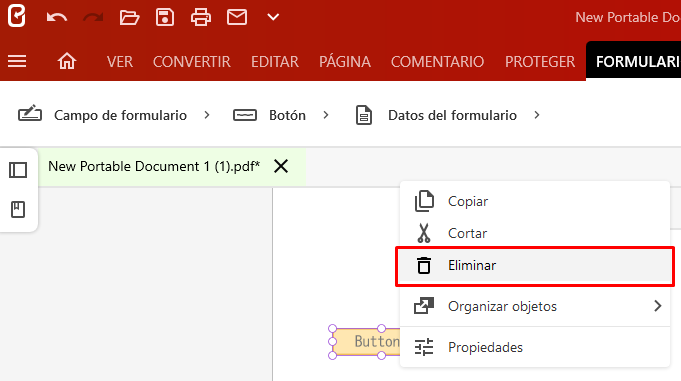Select the FORMULARIO tab
681x381 pixels.
pos(634,61)
